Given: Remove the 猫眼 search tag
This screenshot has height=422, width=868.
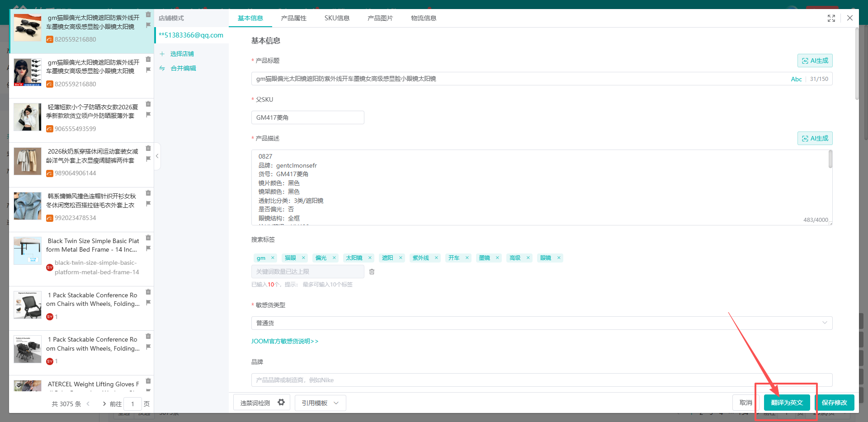Looking at the screenshot, I should tap(303, 258).
